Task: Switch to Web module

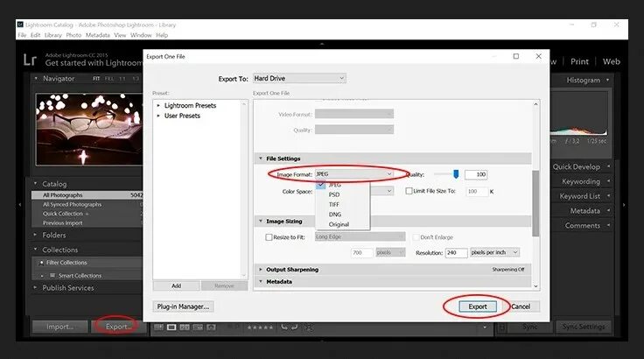Action: [x=611, y=61]
